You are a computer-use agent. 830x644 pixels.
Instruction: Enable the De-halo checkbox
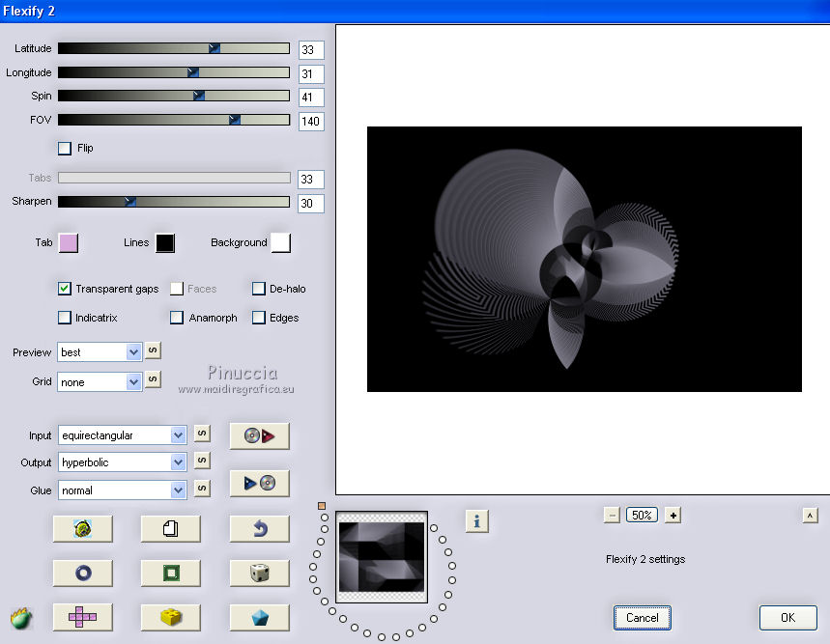(259, 289)
